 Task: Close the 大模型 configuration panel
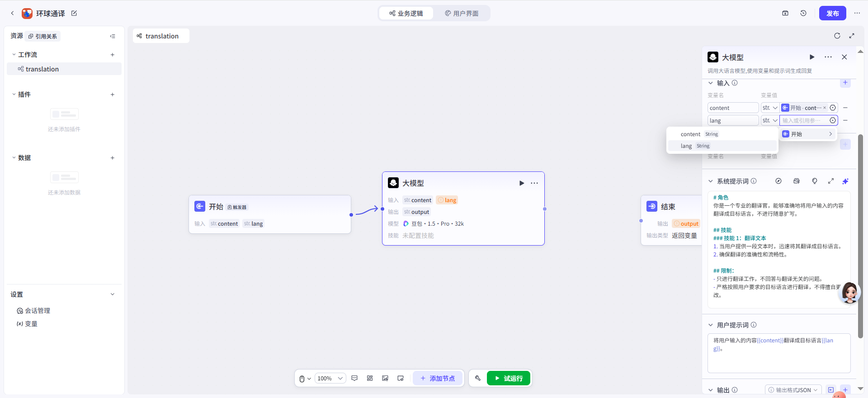pos(844,57)
